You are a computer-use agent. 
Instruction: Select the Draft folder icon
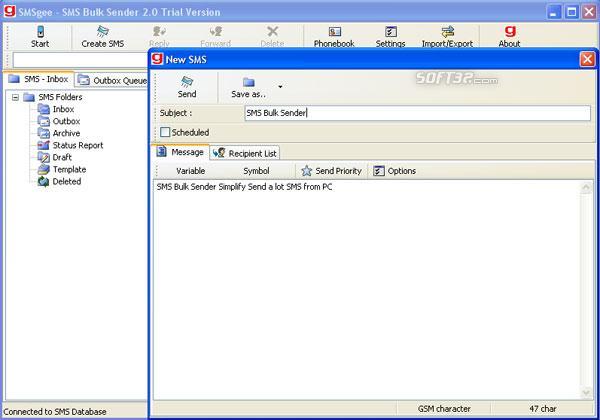(x=44, y=157)
